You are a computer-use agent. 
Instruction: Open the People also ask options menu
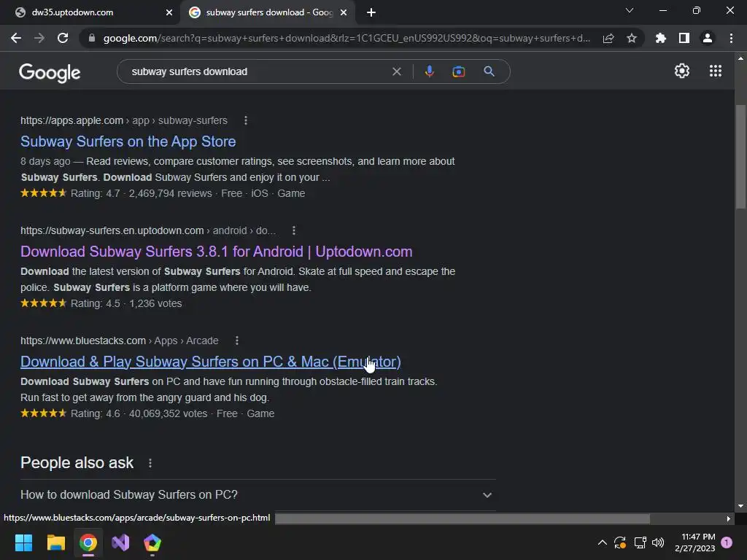click(150, 463)
